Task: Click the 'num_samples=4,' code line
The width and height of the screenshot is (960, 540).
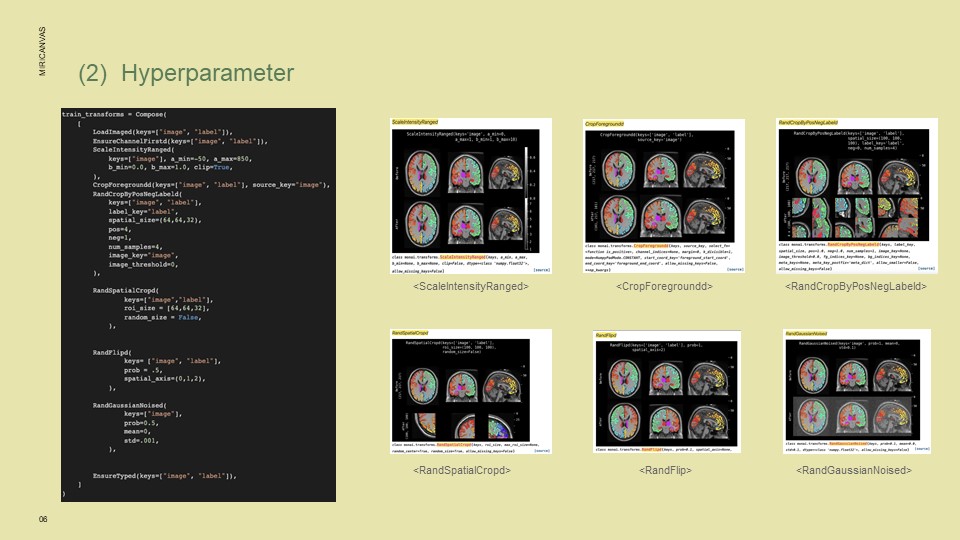Action: 135,247
